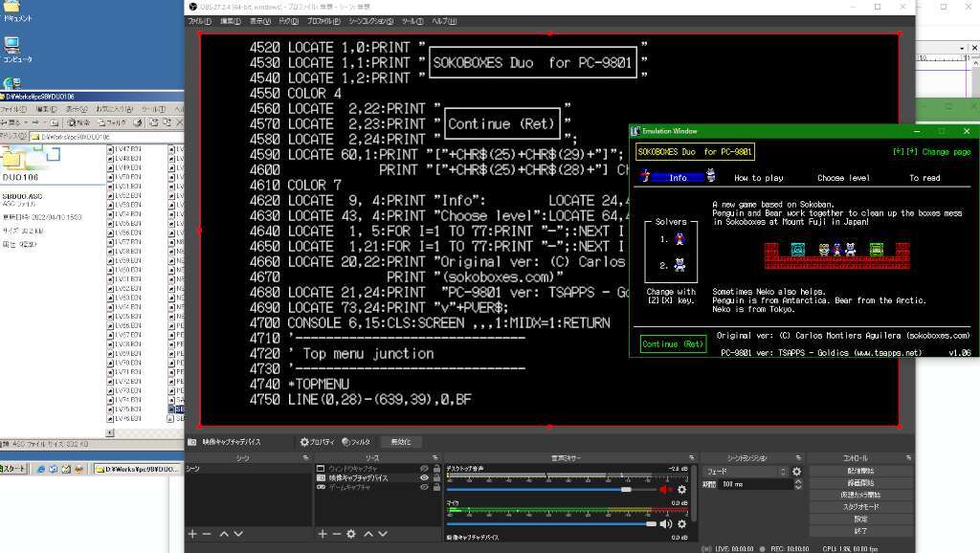The width and height of the screenshot is (980, 553).
Task: Remove selected source with minus icon
Action: coord(336,534)
